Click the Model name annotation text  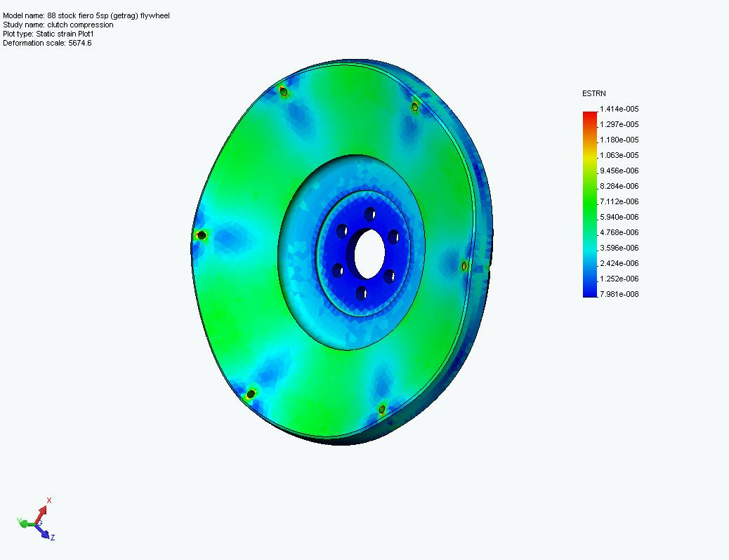coord(86,15)
